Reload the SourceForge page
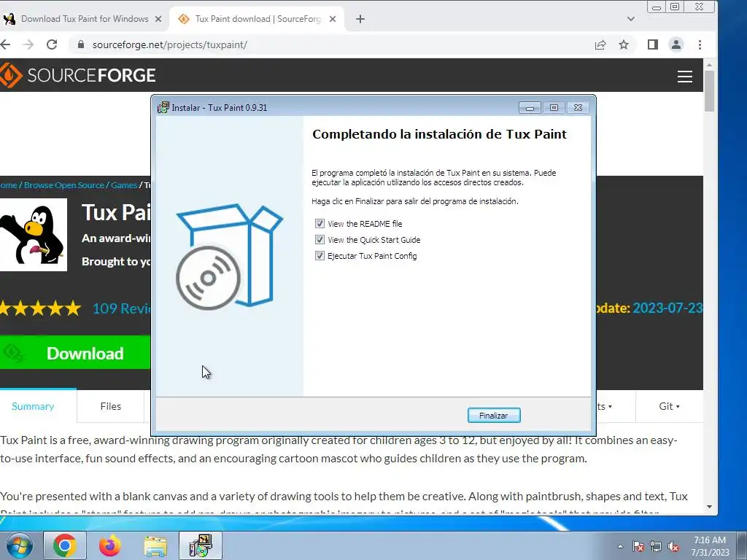This screenshot has height=560, width=747. [52, 44]
